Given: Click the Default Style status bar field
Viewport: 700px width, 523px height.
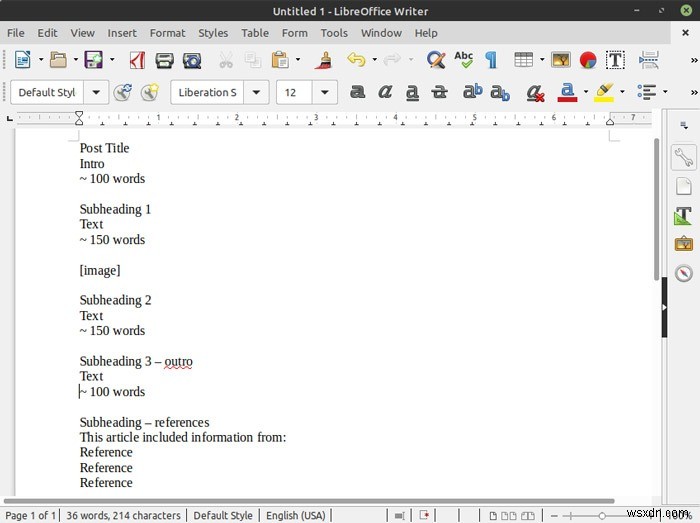Looking at the screenshot, I should [x=223, y=515].
